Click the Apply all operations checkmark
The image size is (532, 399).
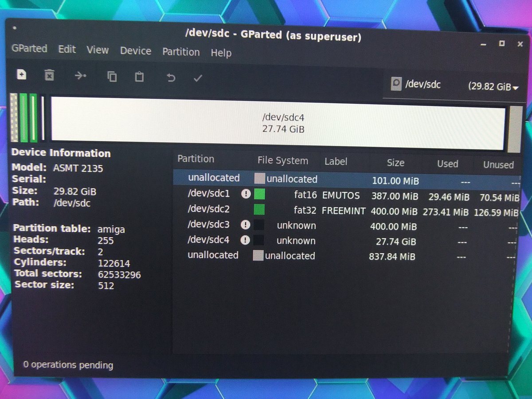(198, 78)
